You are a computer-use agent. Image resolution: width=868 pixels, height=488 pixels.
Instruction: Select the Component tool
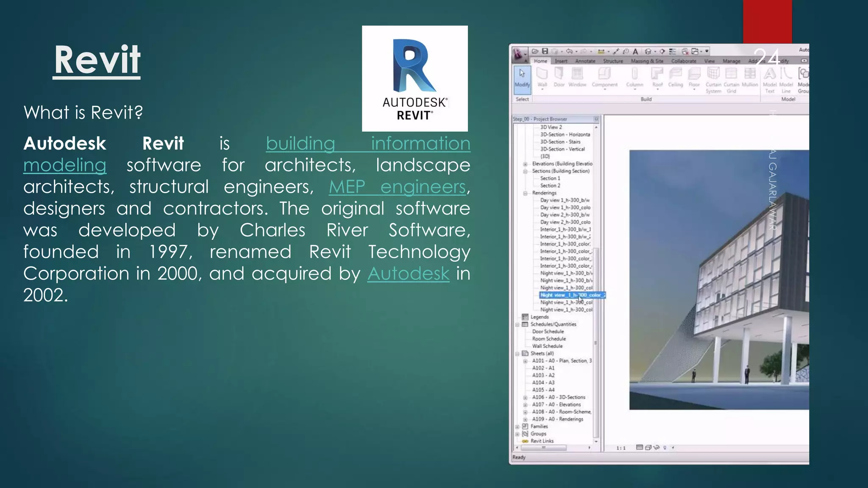tap(605, 78)
